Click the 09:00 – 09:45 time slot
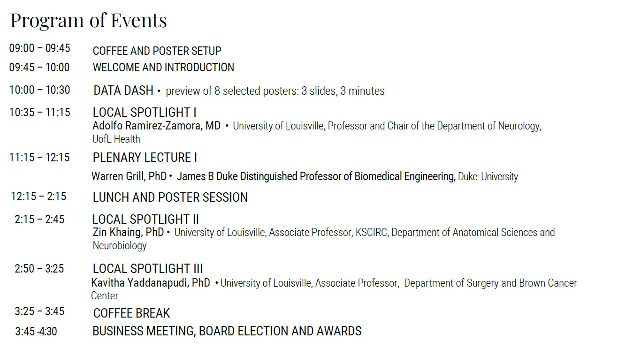 point(39,48)
